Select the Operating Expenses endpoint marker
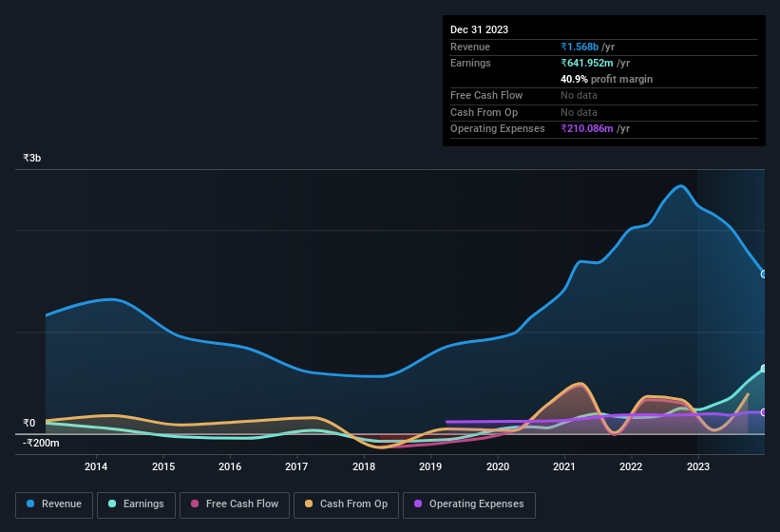The width and height of the screenshot is (780, 532). pos(764,412)
